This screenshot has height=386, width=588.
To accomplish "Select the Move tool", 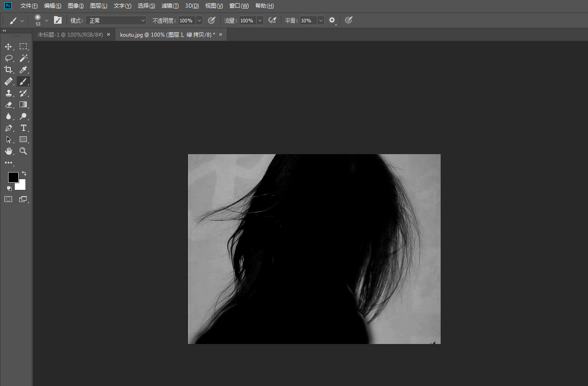I will 8,46.
